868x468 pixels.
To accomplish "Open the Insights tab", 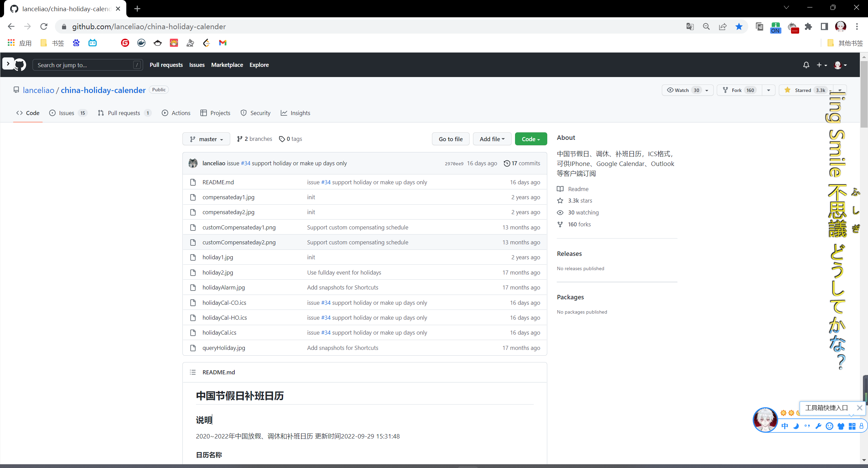I will coord(300,113).
